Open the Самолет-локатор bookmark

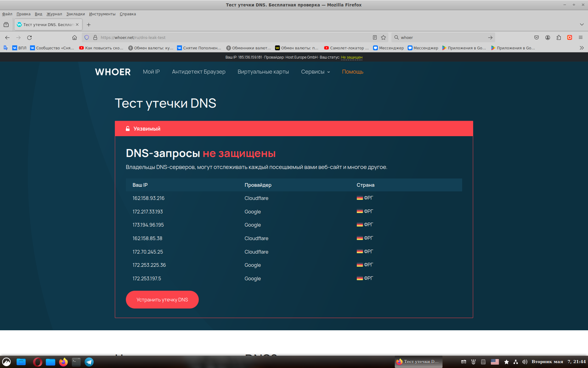[x=346, y=48]
